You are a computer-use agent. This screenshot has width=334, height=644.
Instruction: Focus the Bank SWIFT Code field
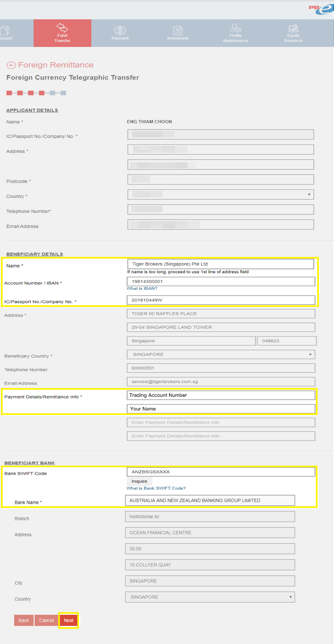pyautogui.click(x=221, y=472)
